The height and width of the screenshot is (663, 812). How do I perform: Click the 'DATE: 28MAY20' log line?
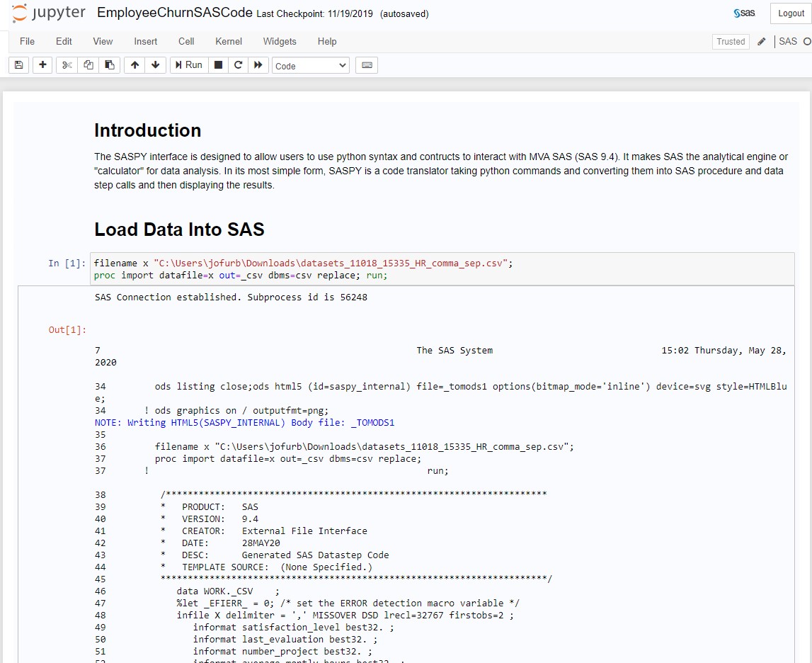click(x=220, y=543)
